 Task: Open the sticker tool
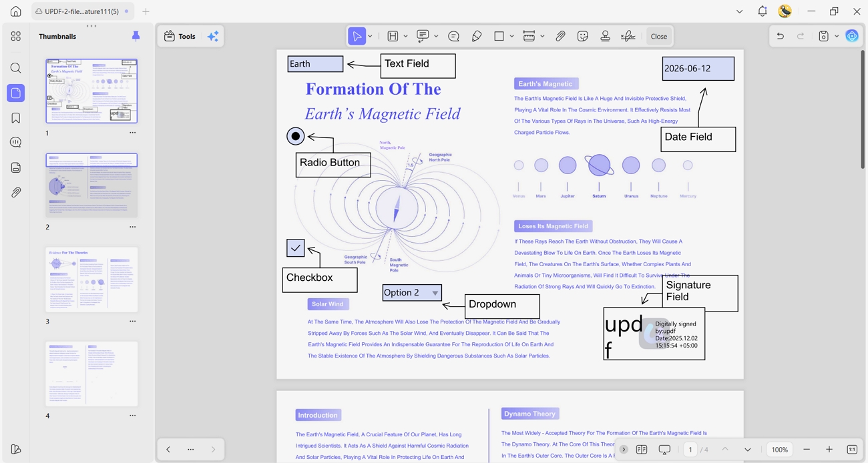(583, 36)
